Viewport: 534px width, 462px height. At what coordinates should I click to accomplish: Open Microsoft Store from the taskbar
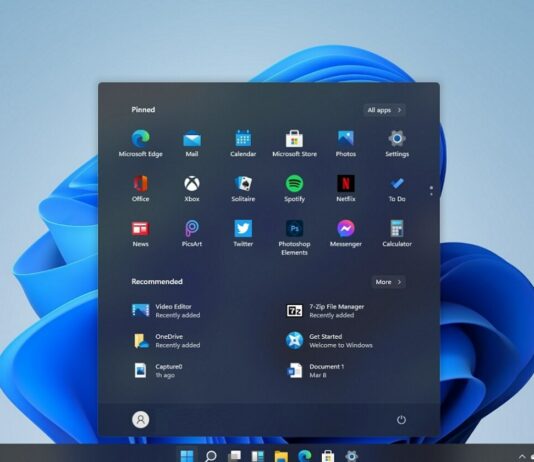point(328,456)
